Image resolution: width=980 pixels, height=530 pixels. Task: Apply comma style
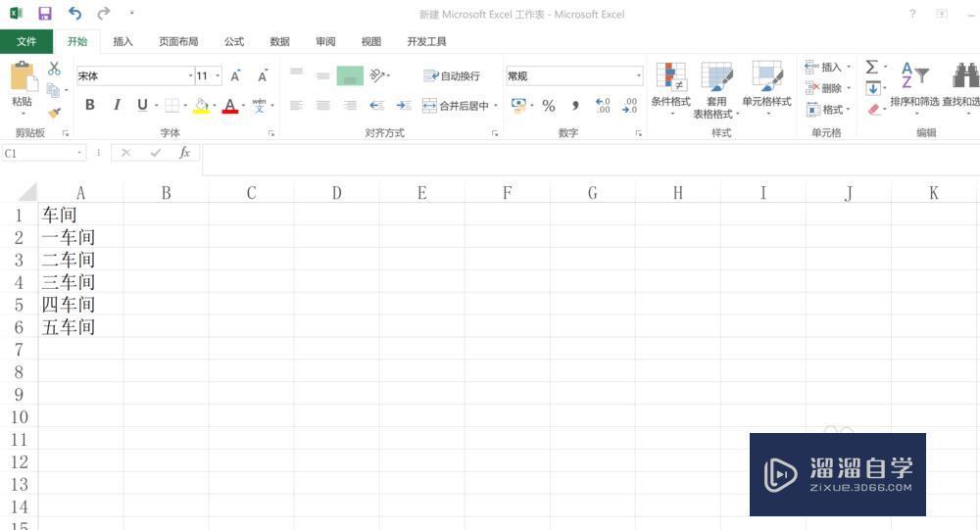point(575,106)
